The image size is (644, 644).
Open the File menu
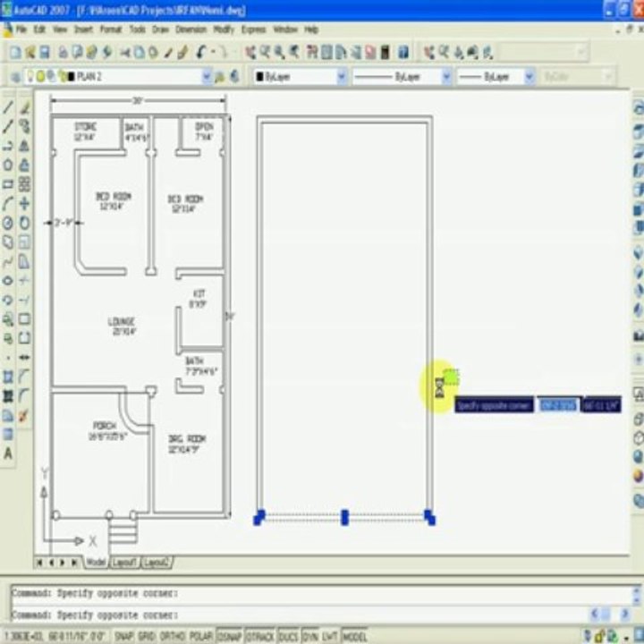[x=21, y=30]
